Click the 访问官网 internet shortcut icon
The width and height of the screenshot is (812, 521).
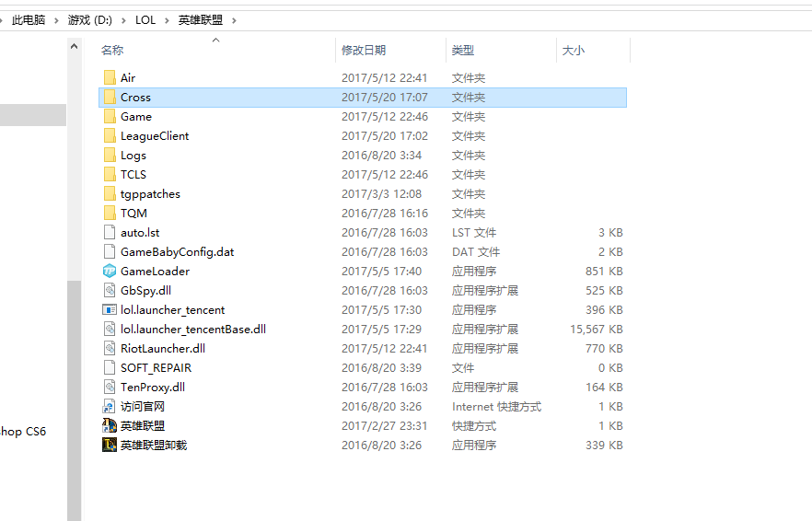(110, 407)
